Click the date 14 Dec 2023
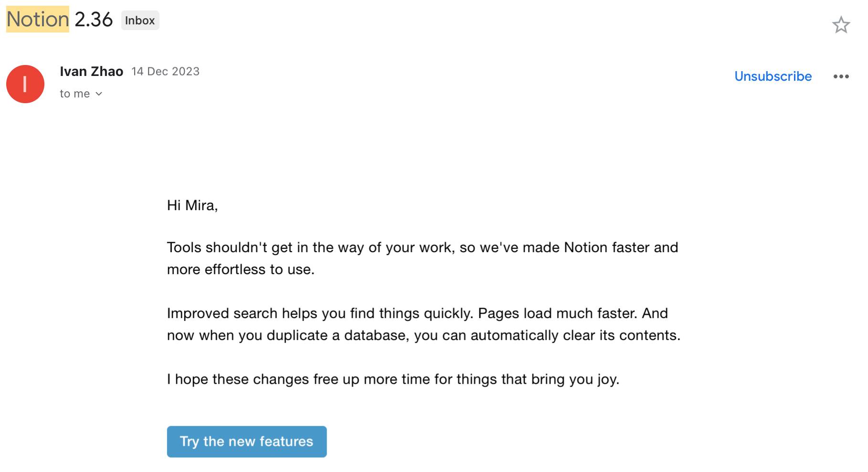The height and width of the screenshot is (472, 868). (165, 72)
